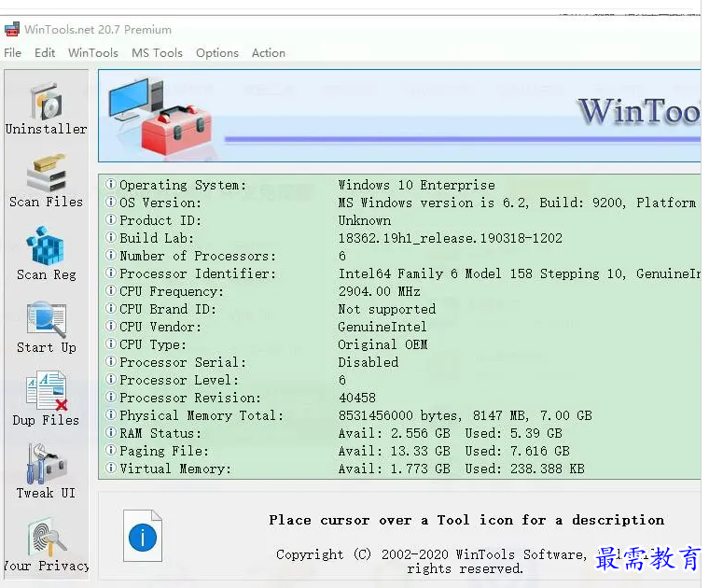
Task: Click info icon beside CPU Frequency
Action: click(x=111, y=291)
